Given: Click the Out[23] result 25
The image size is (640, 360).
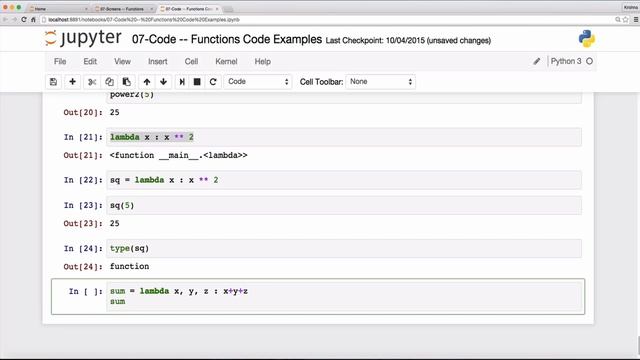Looking at the screenshot, I should coord(114,223).
